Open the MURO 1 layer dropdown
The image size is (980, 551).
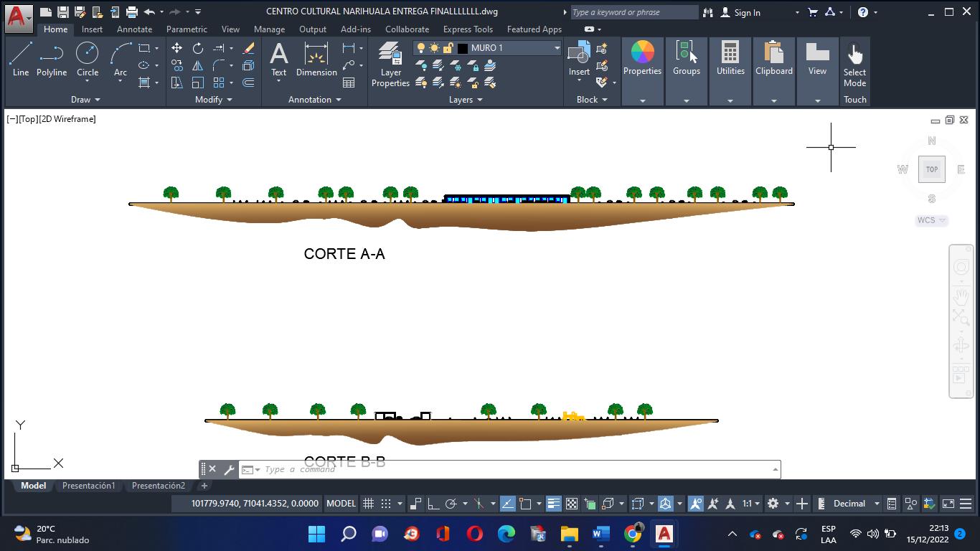557,48
